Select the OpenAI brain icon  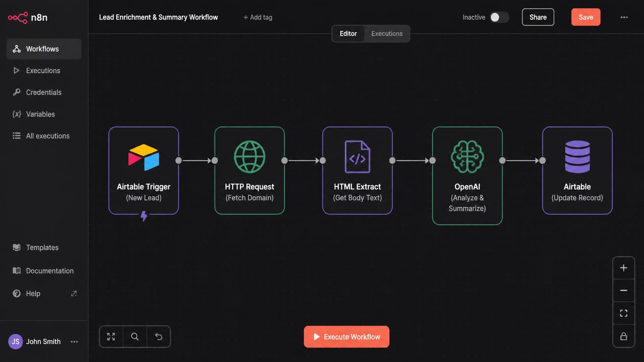[x=467, y=157]
